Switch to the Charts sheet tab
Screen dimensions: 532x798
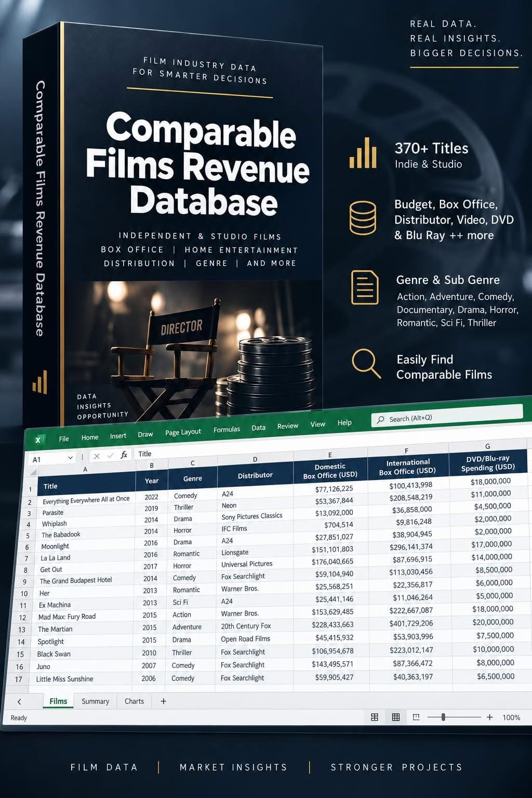click(x=134, y=701)
